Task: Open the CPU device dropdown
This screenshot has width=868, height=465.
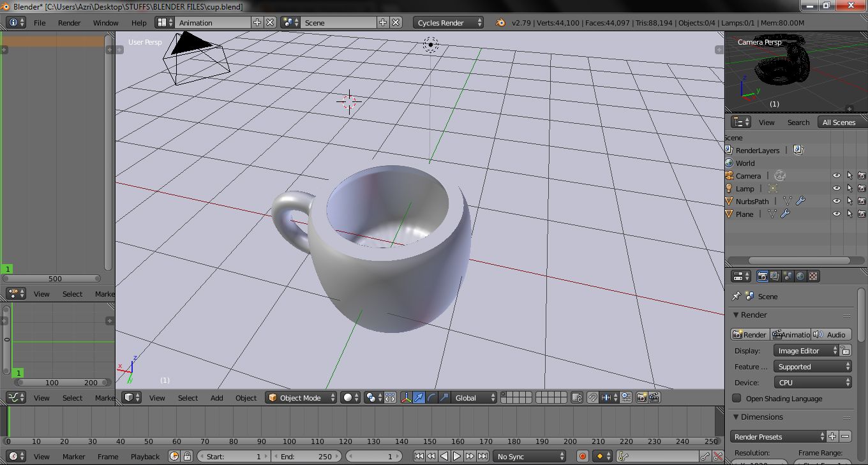Action: [812, 382]
